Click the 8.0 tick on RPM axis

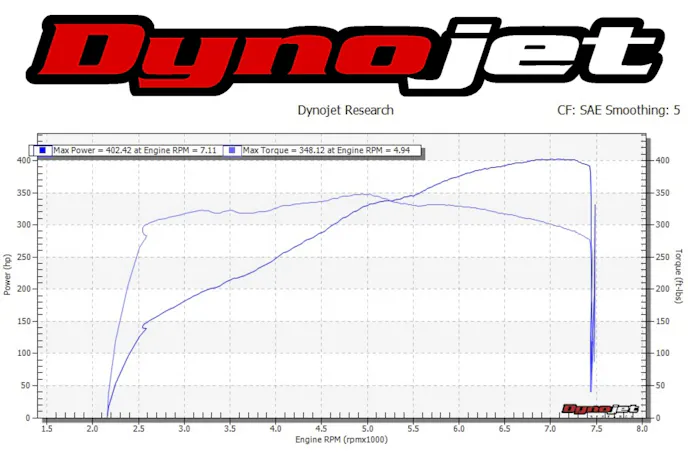(642, 428)
